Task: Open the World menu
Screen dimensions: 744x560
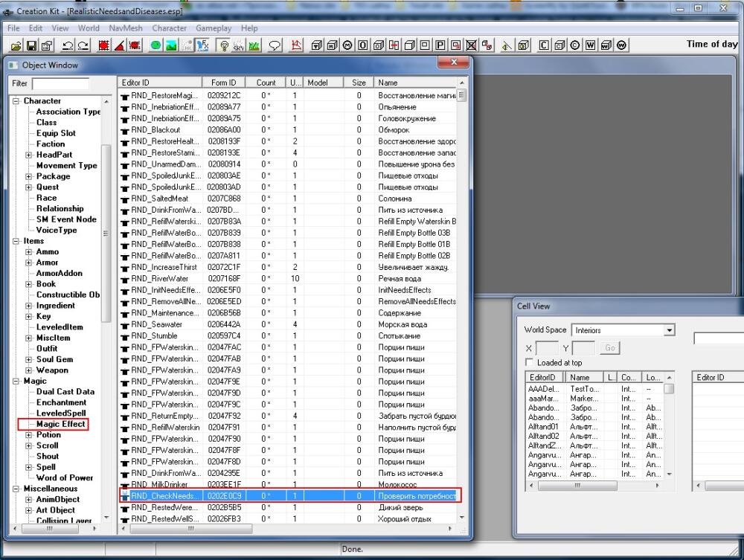Action: pyautogui.click(x=89, y=28)
